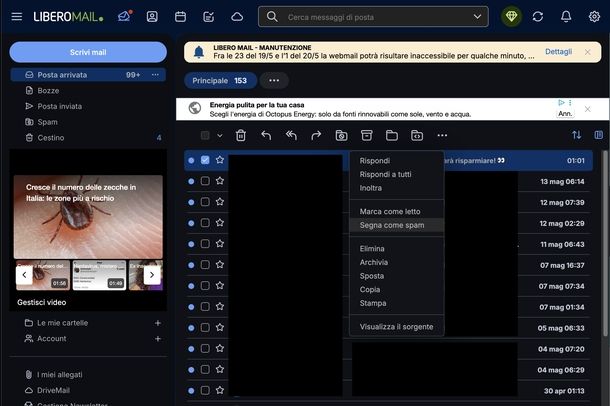
Task: Select Visualizza il sorgente menu entry
Action: (x=397, y=327)
